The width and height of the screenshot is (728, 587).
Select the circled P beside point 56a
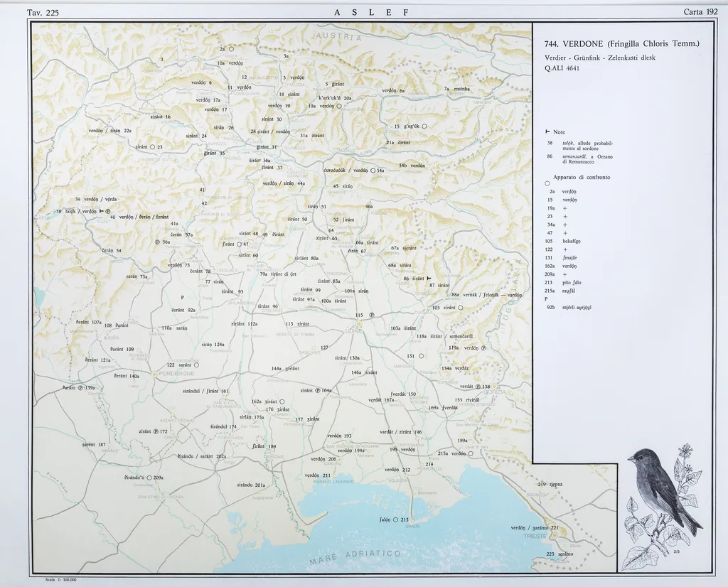(158, 242)
